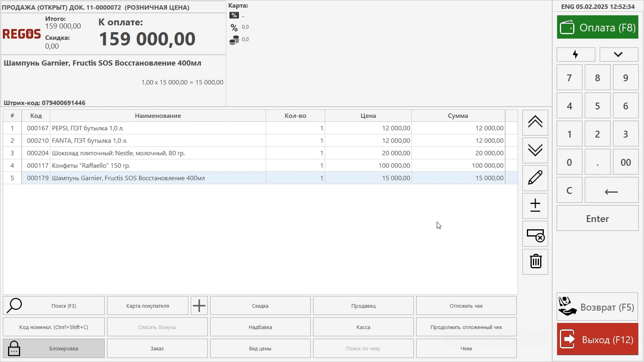Click the lightning quick-action icon
Viewport: 644px width, 362px height.
[576, 54]
